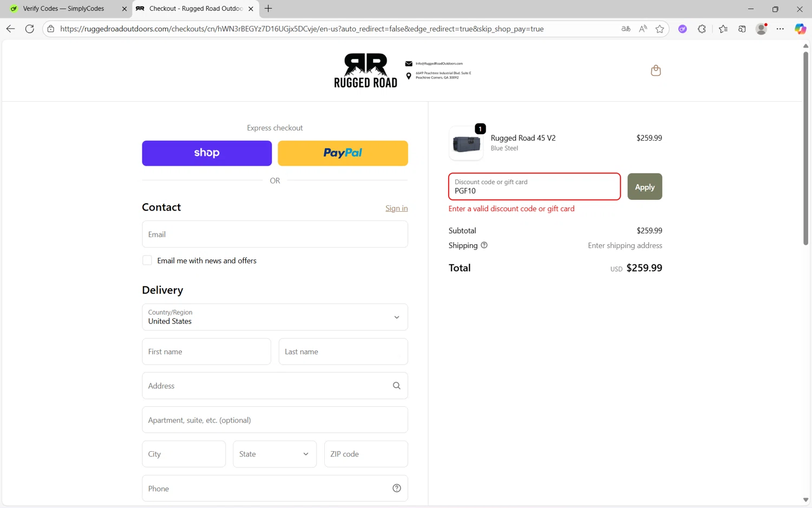Check Email me with news and offers

[x=147, y=260]
